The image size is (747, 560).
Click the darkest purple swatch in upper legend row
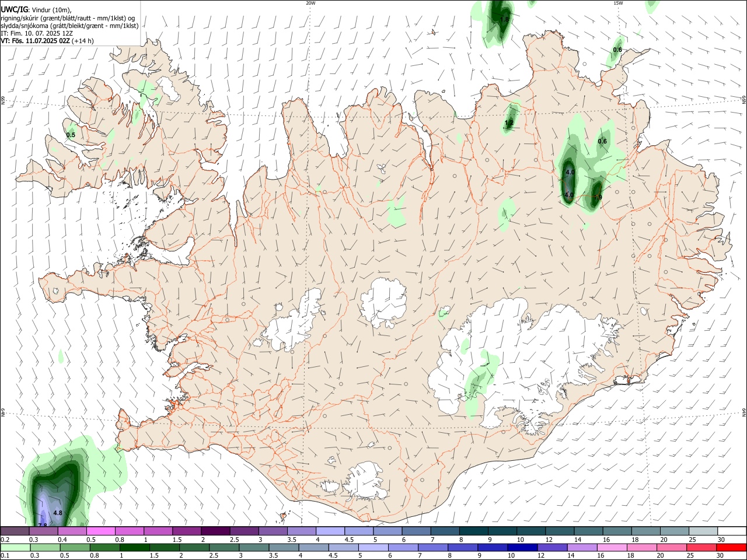tap(216, 531)
